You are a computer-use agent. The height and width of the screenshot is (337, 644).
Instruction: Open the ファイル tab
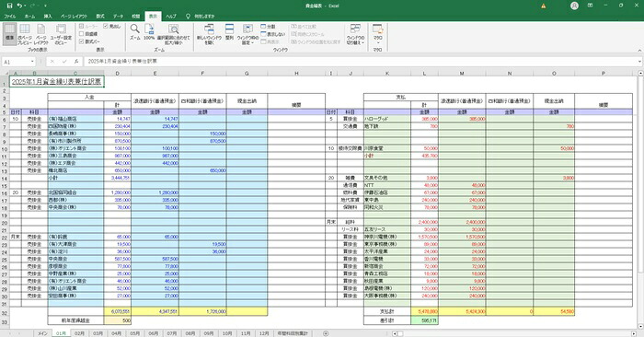pos(10,16)
